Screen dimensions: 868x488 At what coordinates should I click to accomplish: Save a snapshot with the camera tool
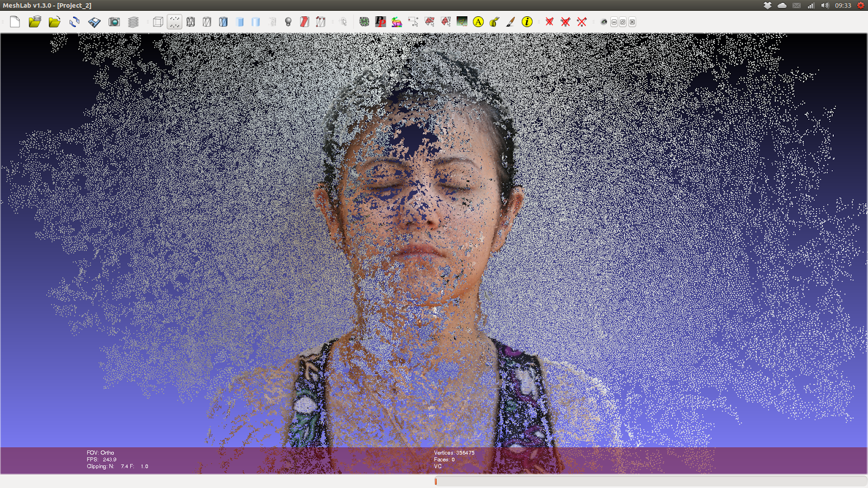[114, 22]
